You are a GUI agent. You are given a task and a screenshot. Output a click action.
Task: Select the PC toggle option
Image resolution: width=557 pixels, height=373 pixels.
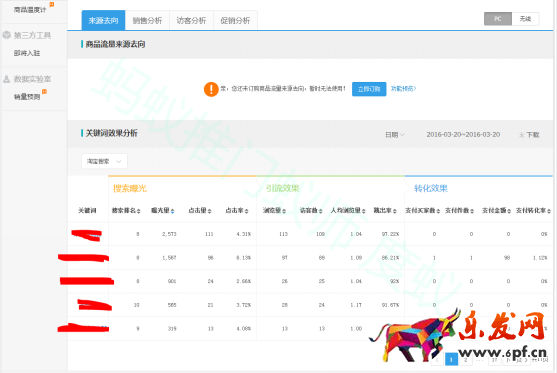click(x=498, y=19)
